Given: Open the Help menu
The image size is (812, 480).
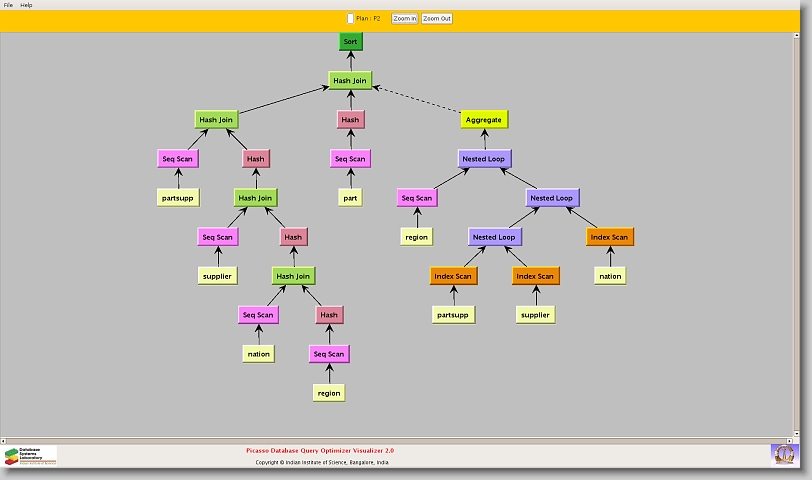Looking at the screenshot, I should (x=27, y=5).
